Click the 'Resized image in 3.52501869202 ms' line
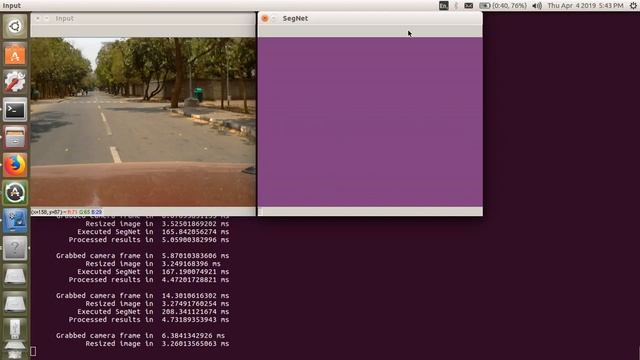Image resolution: width=640 pixels, height=360 pixels. click(x=157, y=224)
